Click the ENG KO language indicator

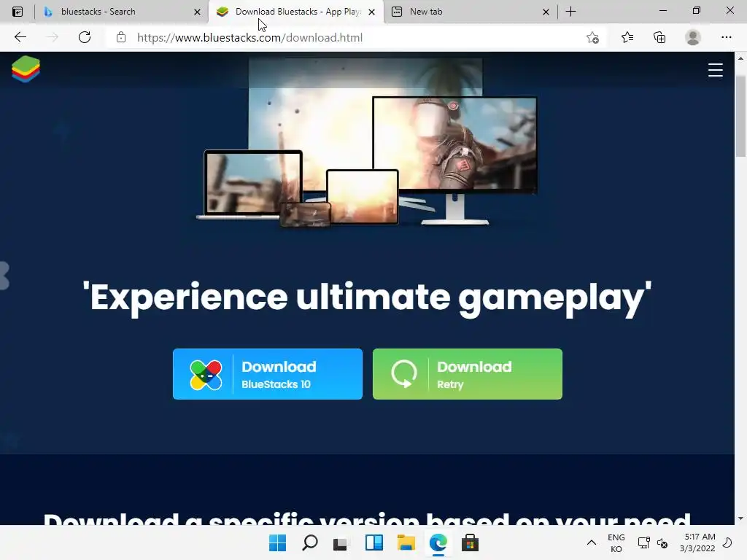coord(616,542)
